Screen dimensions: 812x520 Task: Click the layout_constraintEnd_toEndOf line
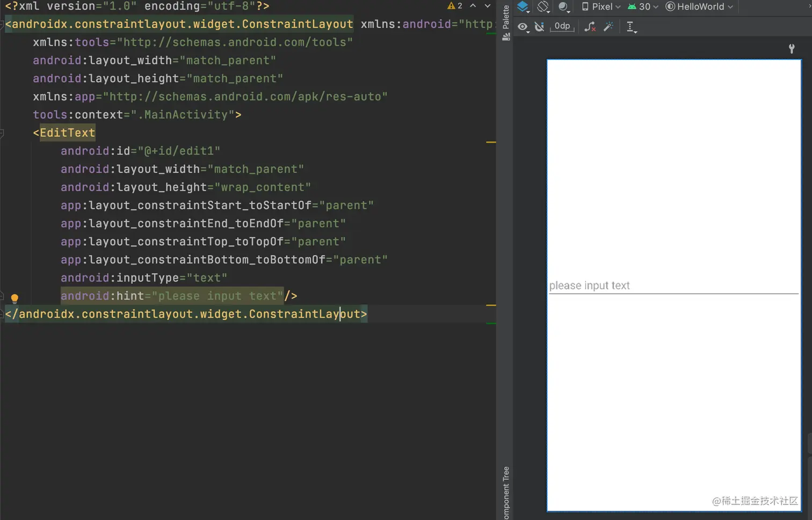tap(203, 224)
